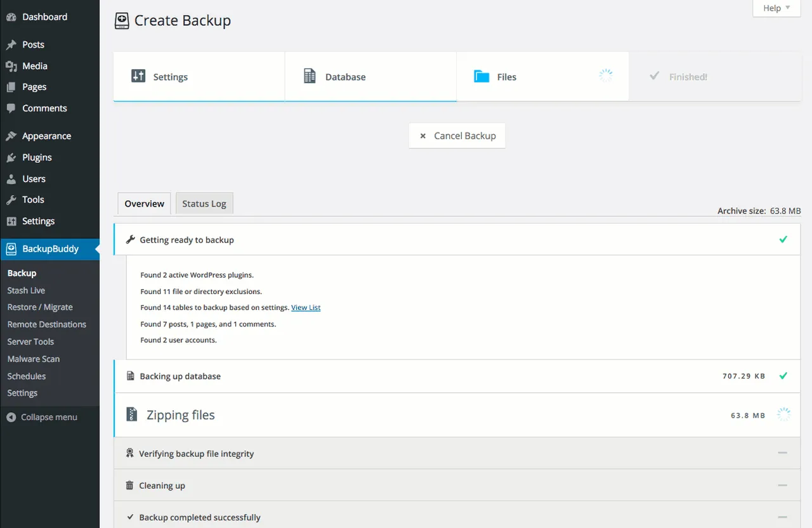Click the Pages document icon
This screenshot has height=528, width=812.
(11, 87)
